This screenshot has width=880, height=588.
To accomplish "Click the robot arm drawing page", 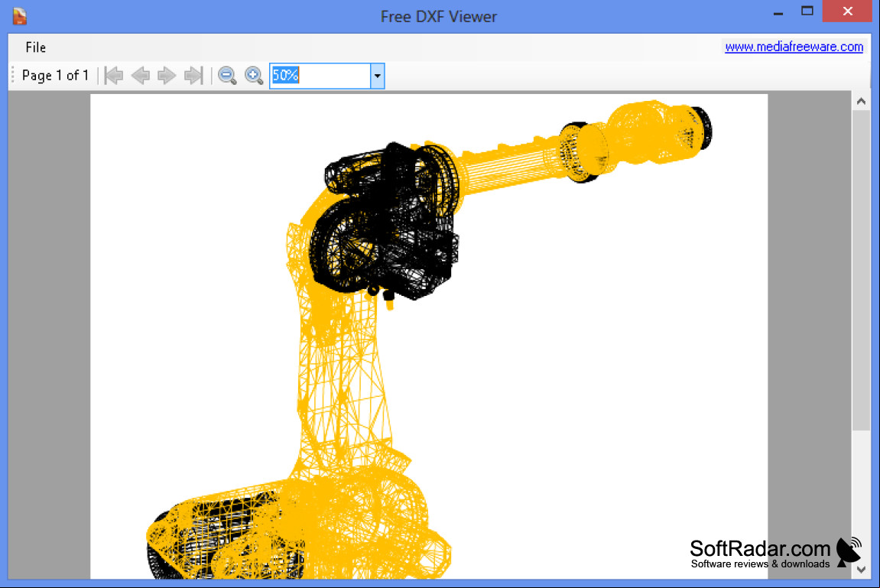I will [429, 336].
